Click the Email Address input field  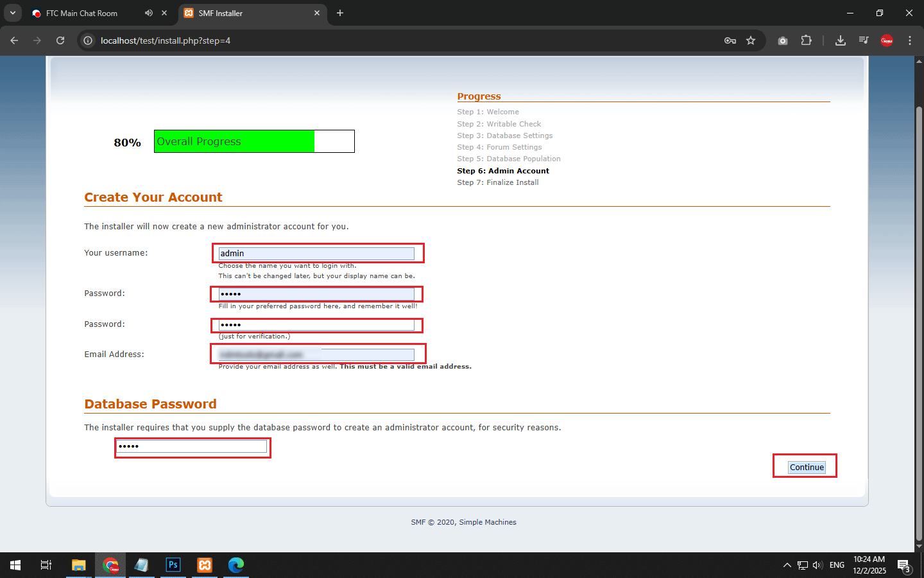coord(316,355)
